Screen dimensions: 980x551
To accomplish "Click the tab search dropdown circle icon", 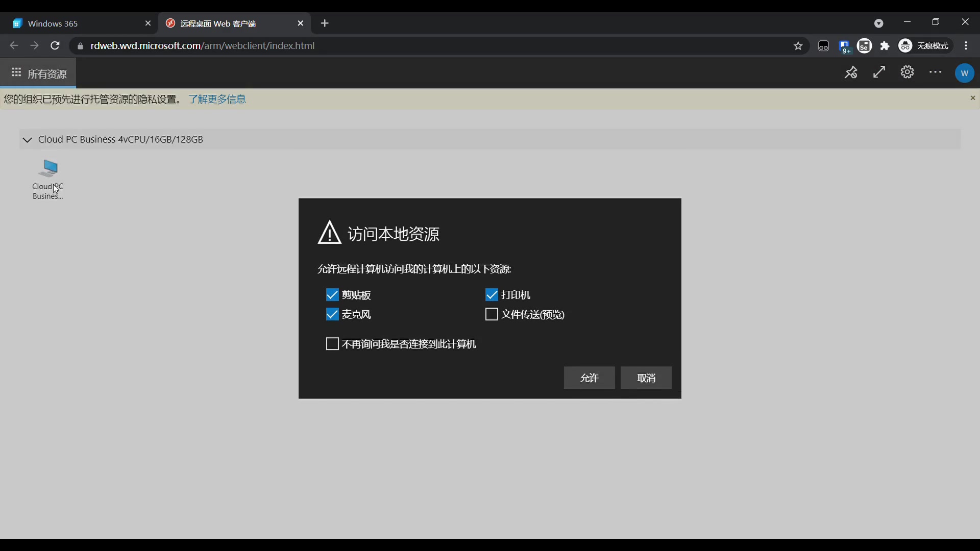I will [x=878, y=23].
